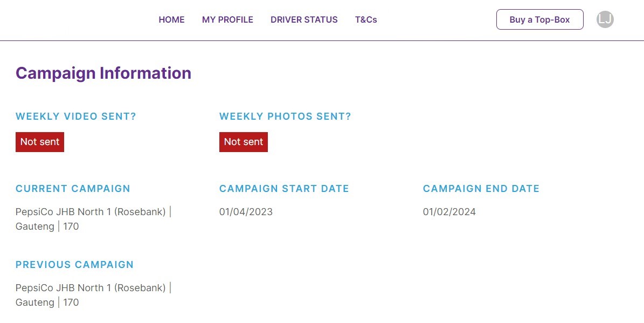
Task: Click the Campaign Information heading
Action: click(x=103, y=73)
